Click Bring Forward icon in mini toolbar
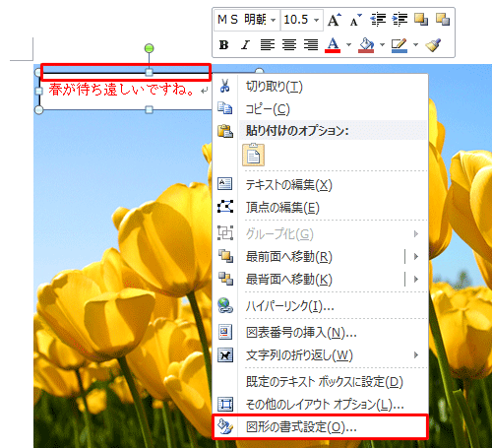This screenshot has width=492, height=448. coord(421,20)
